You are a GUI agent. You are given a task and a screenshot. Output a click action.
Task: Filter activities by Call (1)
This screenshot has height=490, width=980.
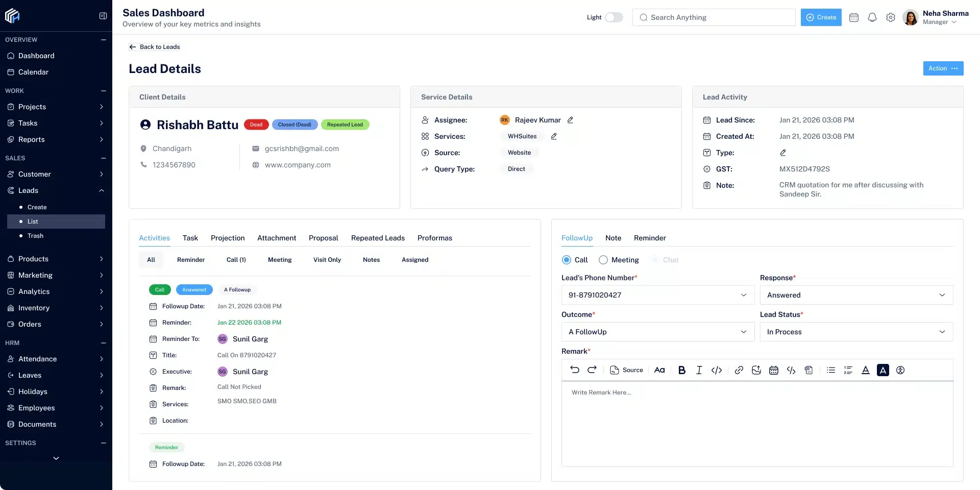tap(236, 260)
